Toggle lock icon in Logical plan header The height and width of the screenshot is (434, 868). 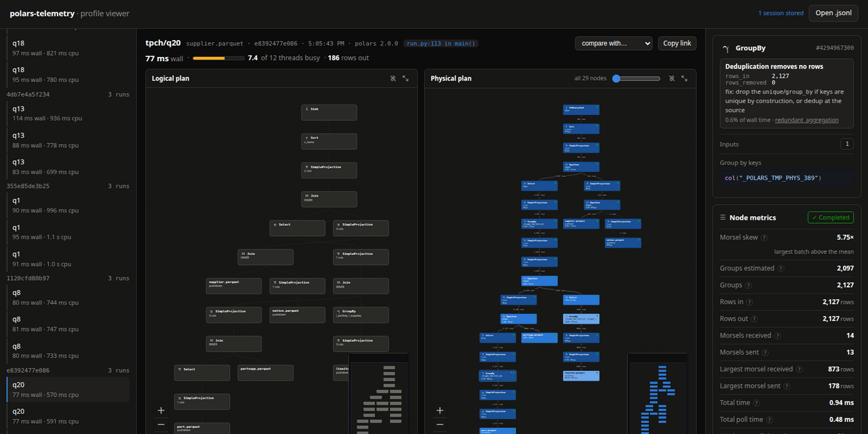(x=393, y=79)
